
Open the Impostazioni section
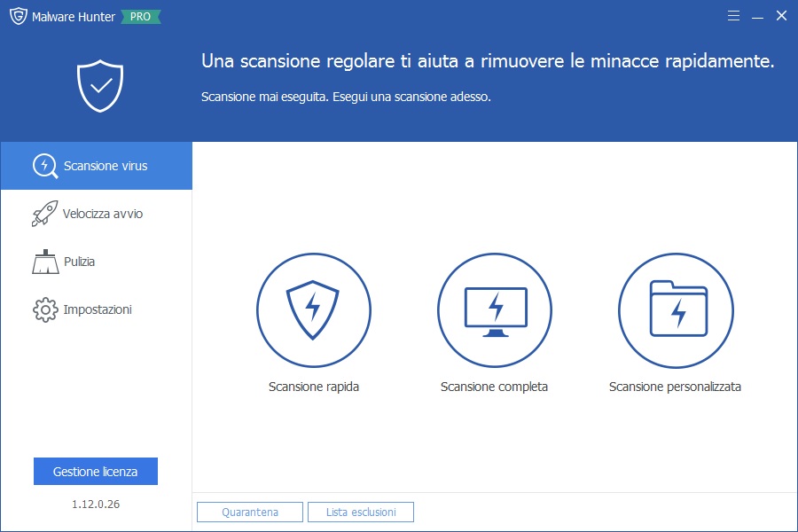pos(97,309)
